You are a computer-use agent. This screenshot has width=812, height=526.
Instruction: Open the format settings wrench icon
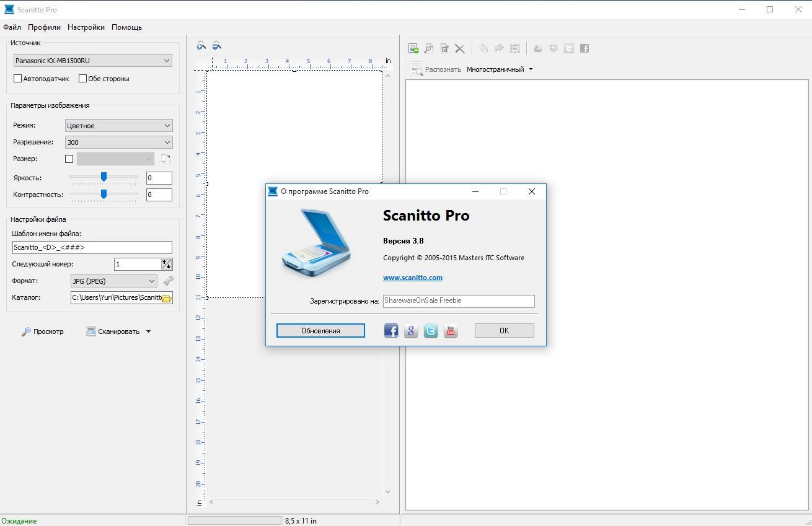click(x=169, y=281)
